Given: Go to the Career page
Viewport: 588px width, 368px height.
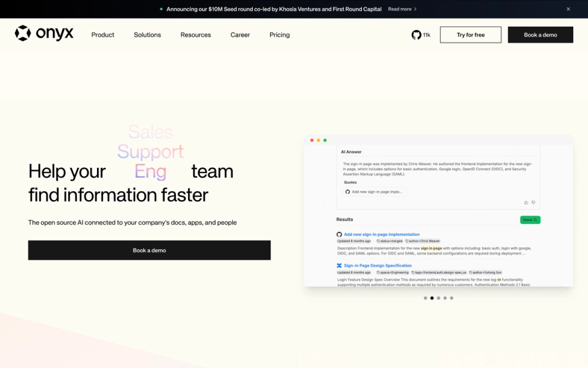Looking at the screenshot, I should coord(240,35).
